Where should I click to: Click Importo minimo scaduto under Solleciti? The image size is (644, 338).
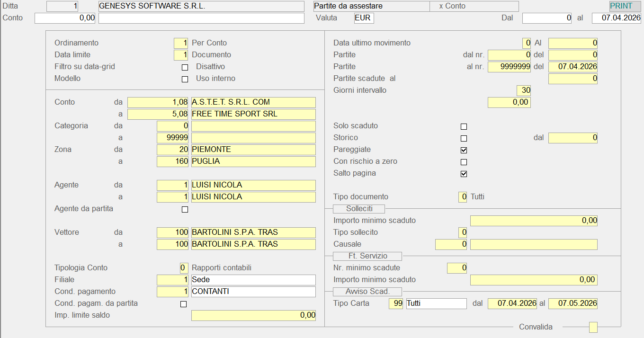coord(533,221)
